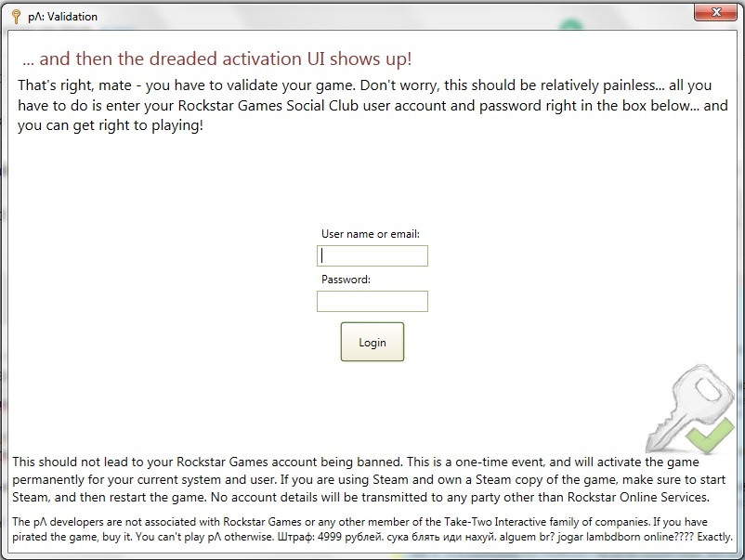The width and height of the screenshot is (745, 560).
Task: Click 'Take-Two Interactive' in the fine print
Action: coord(493,522)
